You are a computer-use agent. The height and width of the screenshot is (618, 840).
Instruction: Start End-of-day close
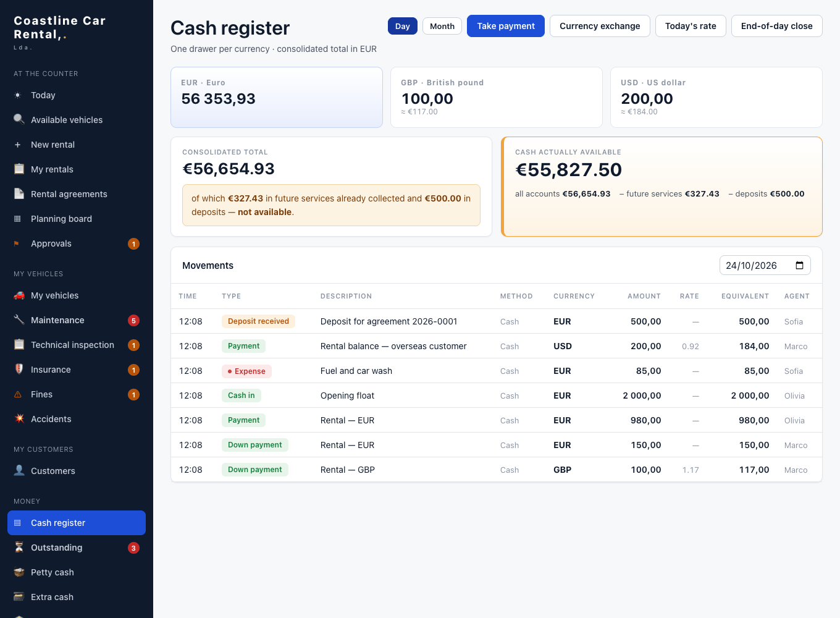[777, 26]
